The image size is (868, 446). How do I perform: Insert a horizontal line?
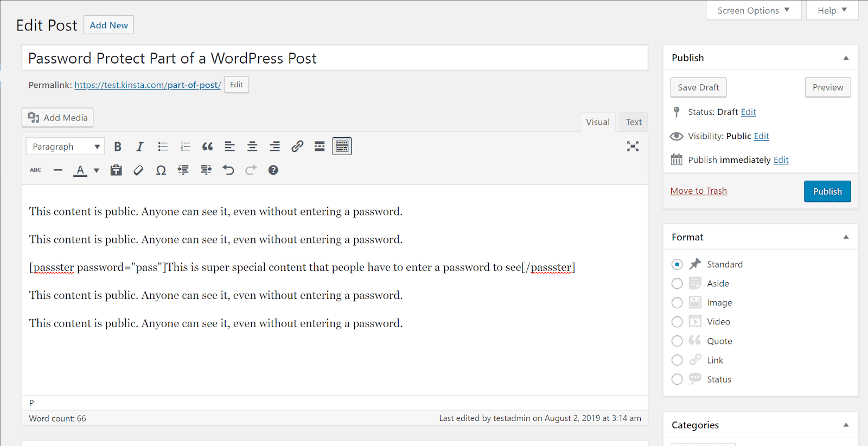tap(58, 170)
